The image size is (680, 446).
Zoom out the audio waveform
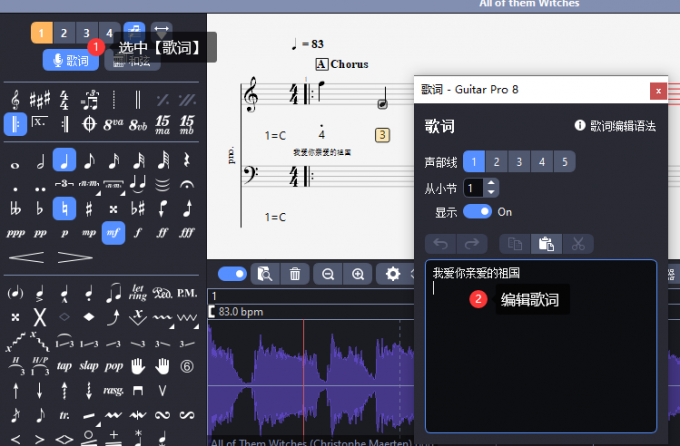[x=326, y=274]
